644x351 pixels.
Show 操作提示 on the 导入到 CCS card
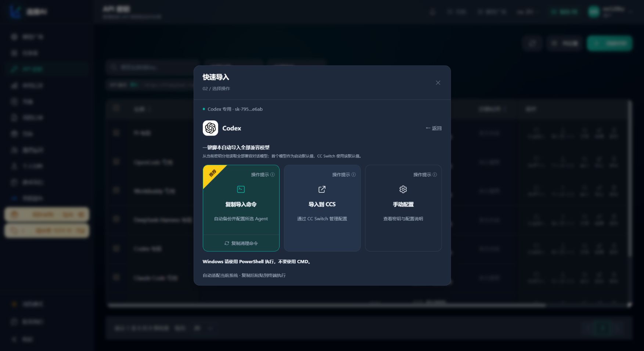[344, 175]
